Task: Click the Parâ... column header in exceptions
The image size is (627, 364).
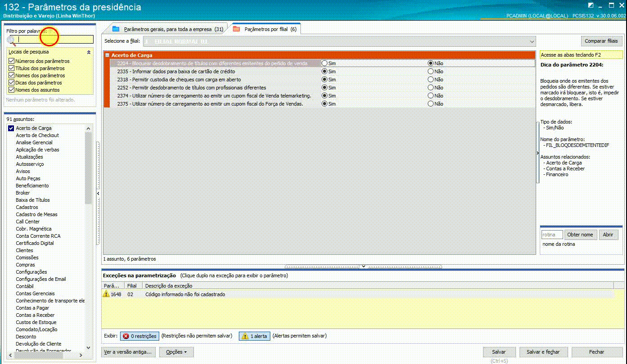Action: [113, 285]
